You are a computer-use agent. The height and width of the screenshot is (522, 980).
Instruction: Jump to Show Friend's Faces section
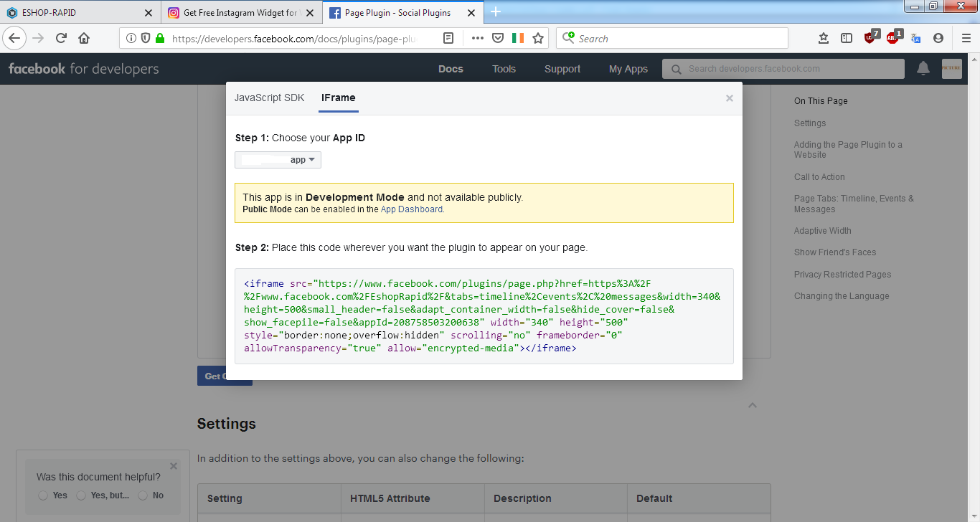[835, 252]
